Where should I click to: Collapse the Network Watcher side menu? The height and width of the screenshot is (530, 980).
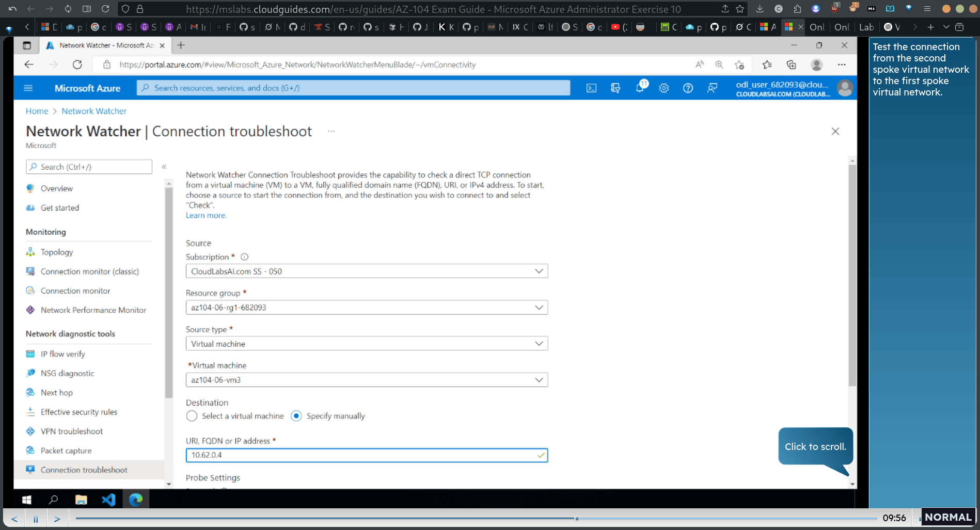tap(164, 167)
